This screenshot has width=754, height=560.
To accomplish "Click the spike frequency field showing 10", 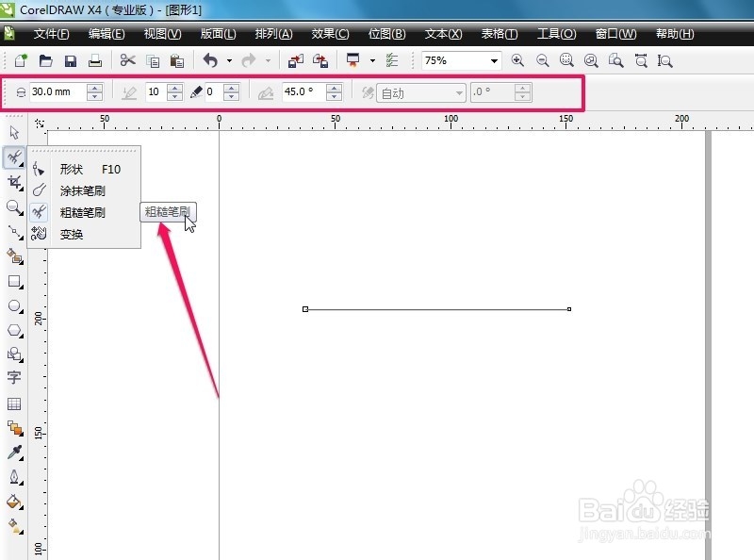I will click(x=156, y=91).
